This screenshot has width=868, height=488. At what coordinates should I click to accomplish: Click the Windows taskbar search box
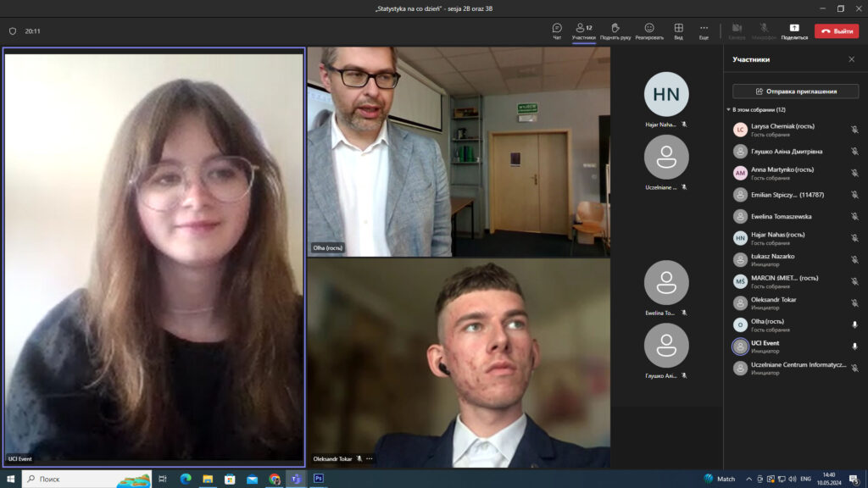coord(86,479)
